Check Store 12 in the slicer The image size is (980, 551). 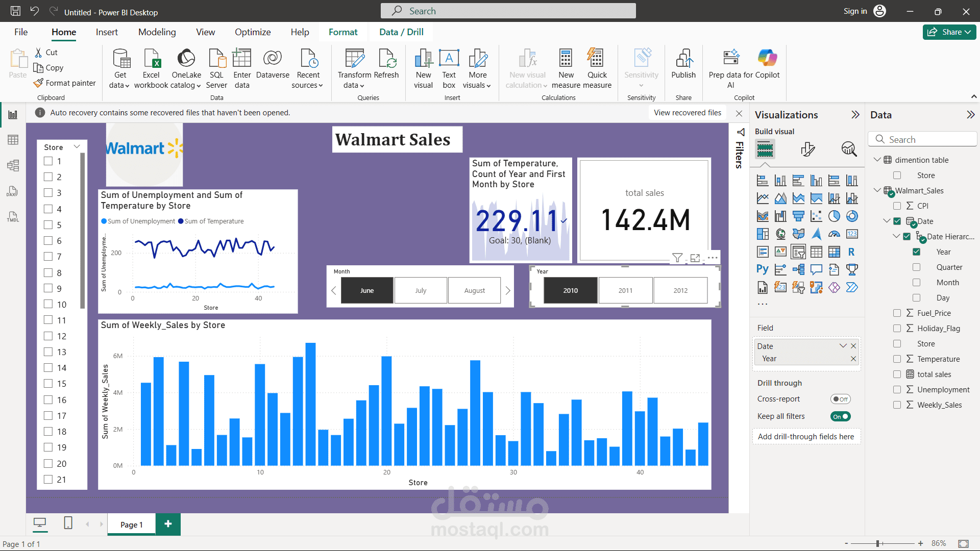click(48, 336)
